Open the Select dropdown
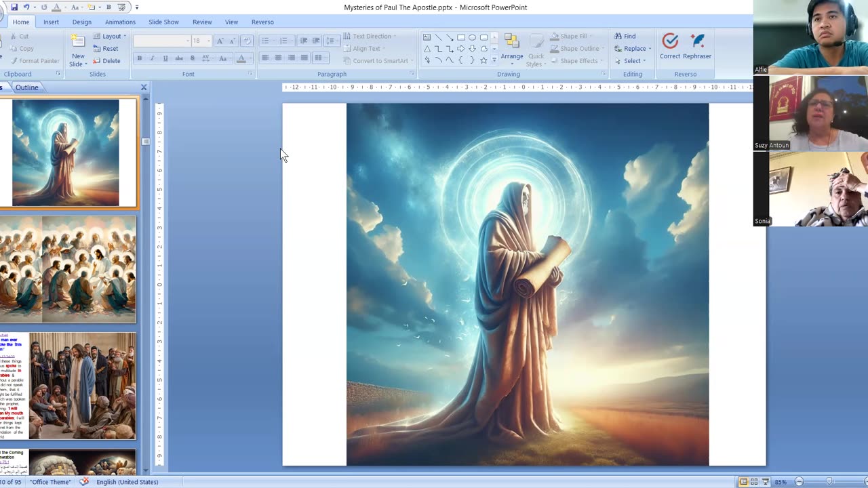The width and height of the screenshot is (868, 488). pos(629,60)
